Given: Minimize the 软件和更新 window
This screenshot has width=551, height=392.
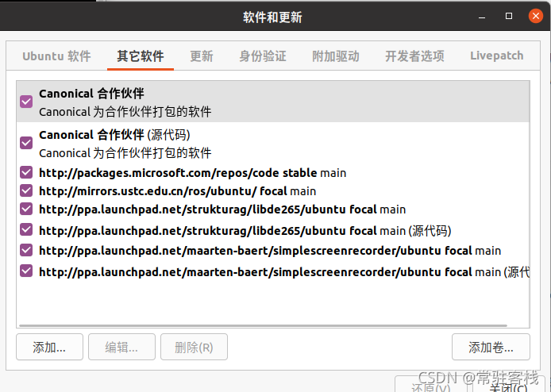Looking at the screenshot, I should coord(482,16).
